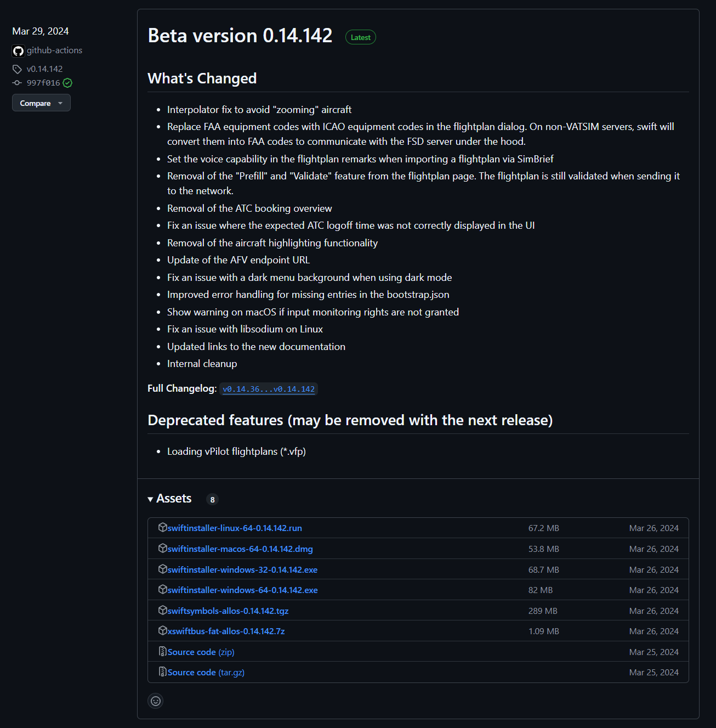Open the Compare dropdown arrow
716x728 pixels.
coord(60,103)
